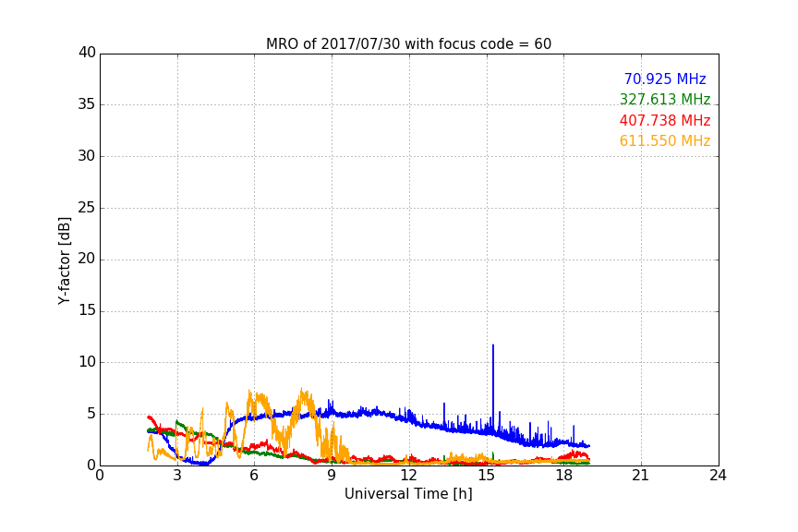The width and height of the screenshot is (798, 532).
Task: Click the y-axis tick label 30
Action: pos(87,156)
